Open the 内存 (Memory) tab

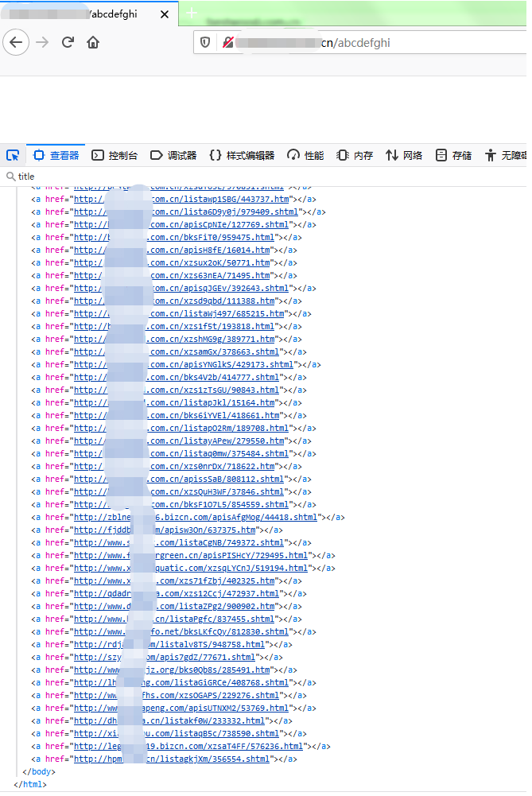click(x=355, y=155)
